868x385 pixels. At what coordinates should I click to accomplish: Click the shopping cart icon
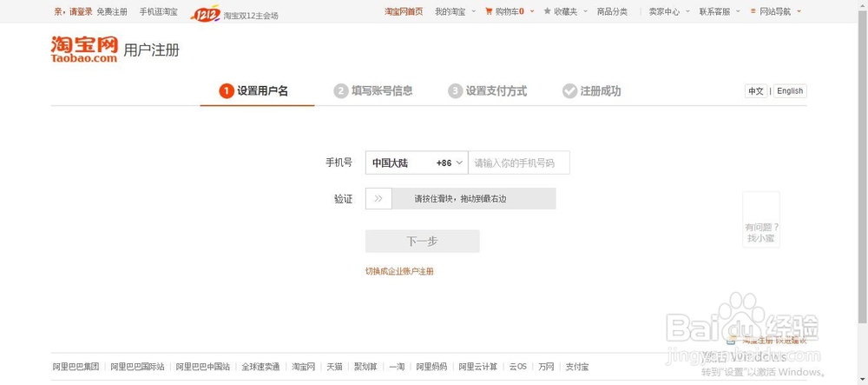coord(489,11)
